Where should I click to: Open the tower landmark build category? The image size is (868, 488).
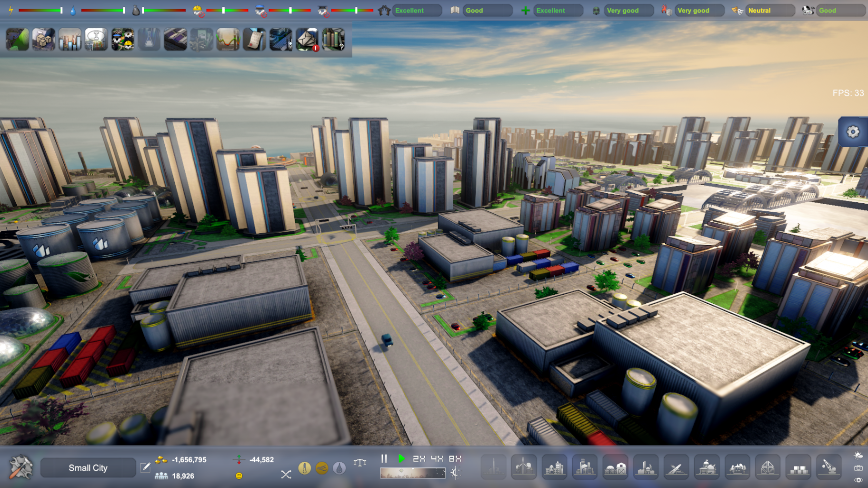(x=493, y=467)
